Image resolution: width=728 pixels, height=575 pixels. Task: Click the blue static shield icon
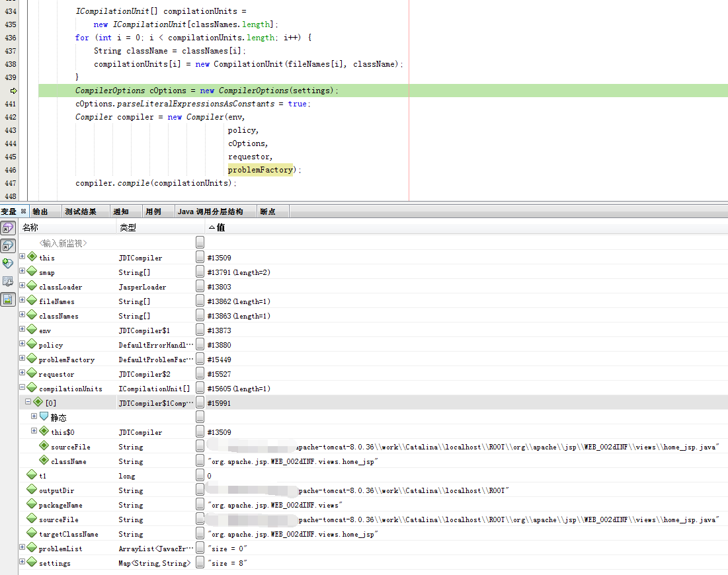44,416
